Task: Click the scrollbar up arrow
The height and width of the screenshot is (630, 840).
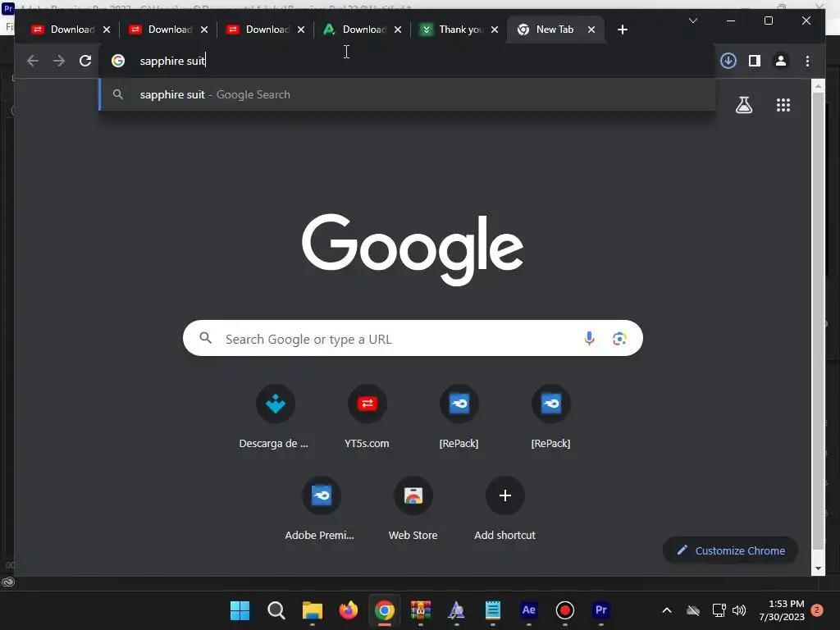Action: coord(818,85)
